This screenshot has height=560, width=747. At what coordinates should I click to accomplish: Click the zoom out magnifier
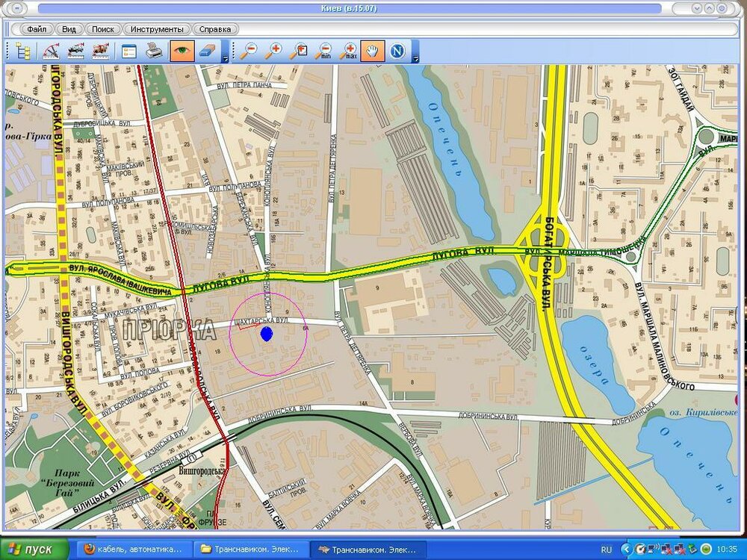249,52
